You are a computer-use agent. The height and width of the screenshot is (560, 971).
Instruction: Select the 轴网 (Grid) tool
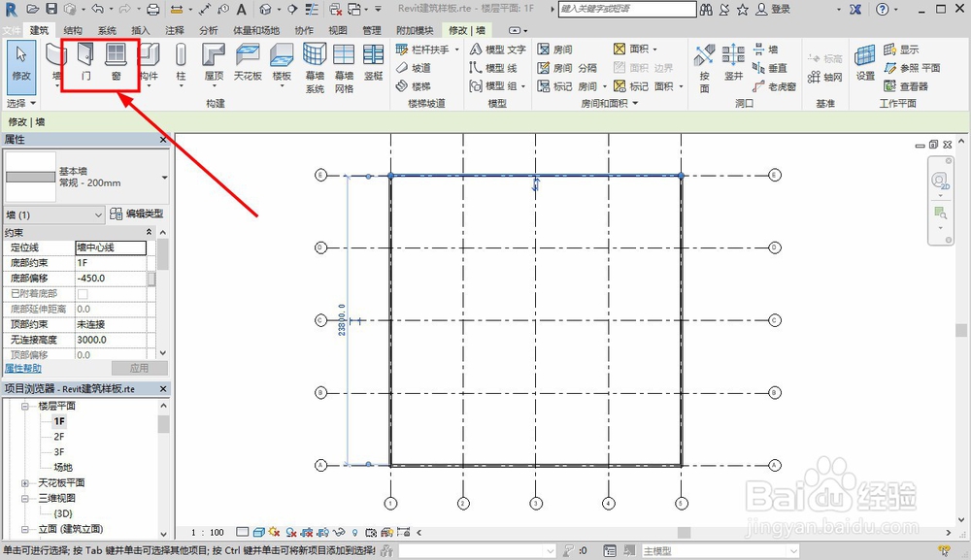pyautogui.click(x=824, y=78)
